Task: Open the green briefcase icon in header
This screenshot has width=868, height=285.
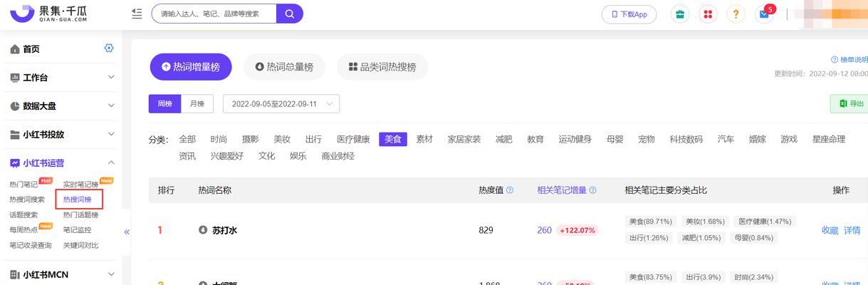Action: tap(680, 14)
